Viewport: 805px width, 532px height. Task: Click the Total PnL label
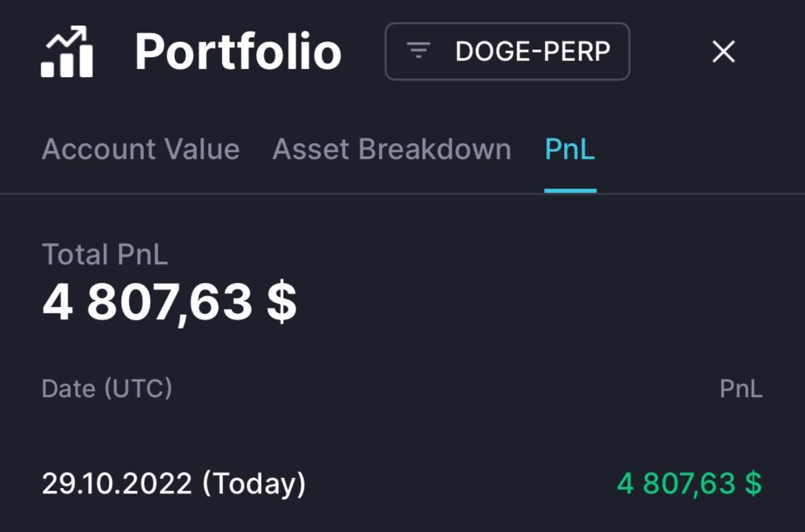105,254
